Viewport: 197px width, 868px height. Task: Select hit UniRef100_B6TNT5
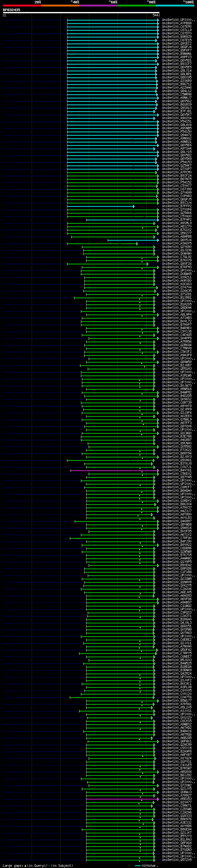point(176,179)
